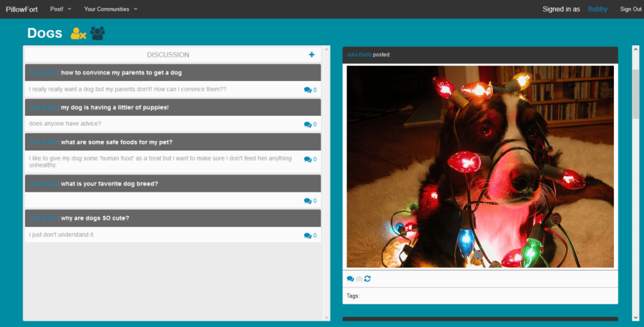Click the Christmas lights dog photo
Viewport: 644px width, 327px height.
click(x=480, y=167)
